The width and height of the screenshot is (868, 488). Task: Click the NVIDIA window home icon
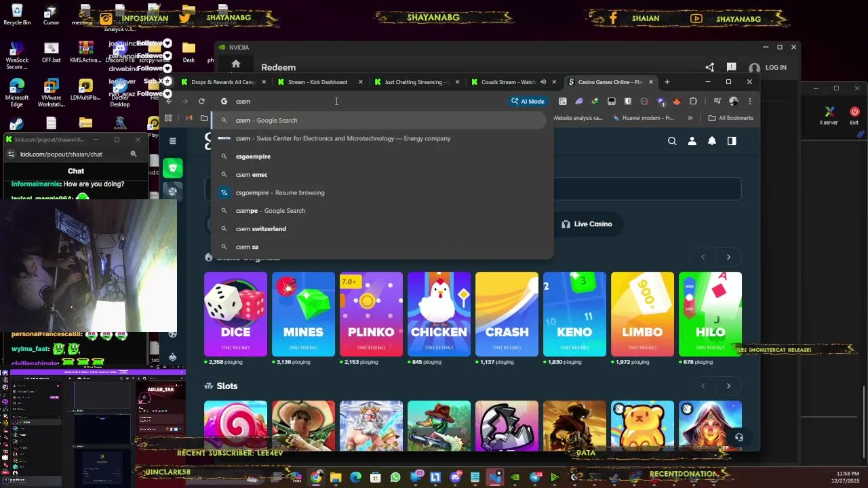[235, 64]
